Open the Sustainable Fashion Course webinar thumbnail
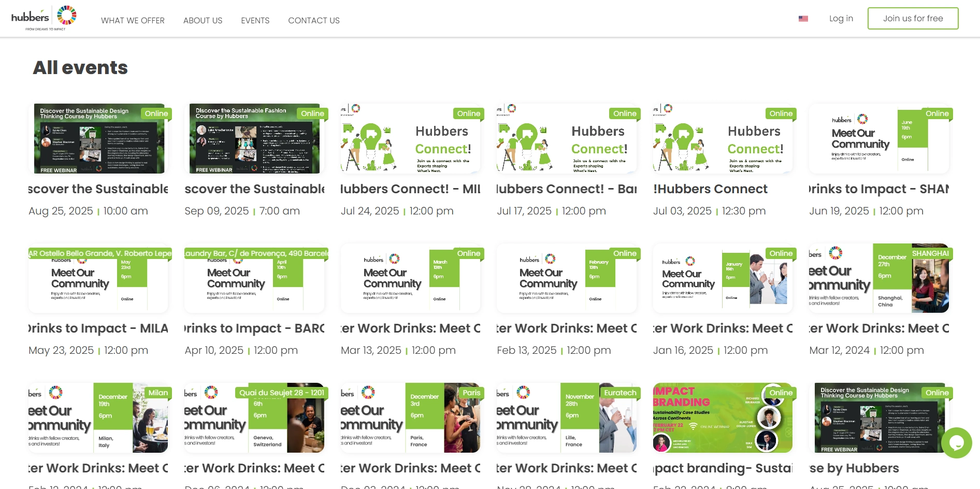 pyautogui.click(x=254, y=138)
